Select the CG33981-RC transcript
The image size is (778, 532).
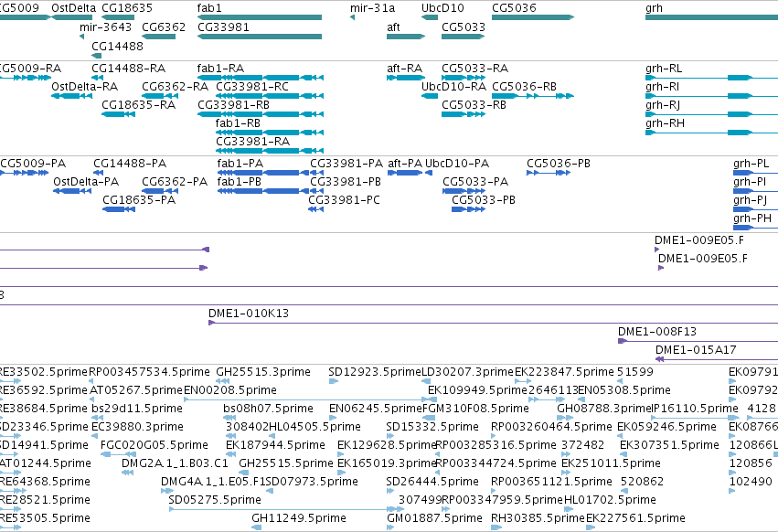click(270, 96)
